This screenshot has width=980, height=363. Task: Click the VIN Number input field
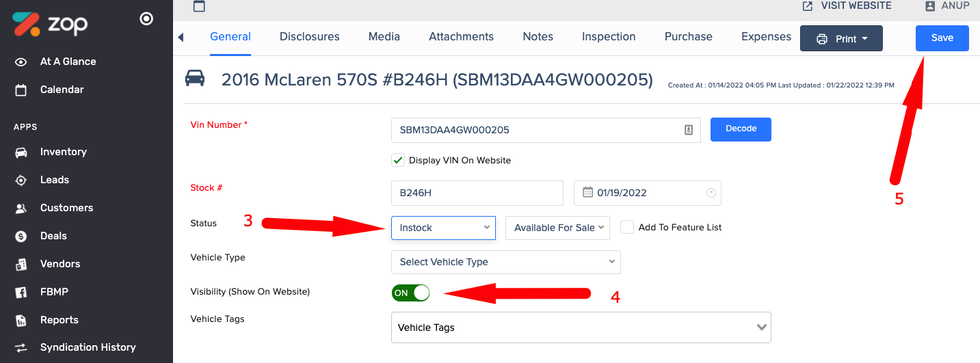point(546,130)
